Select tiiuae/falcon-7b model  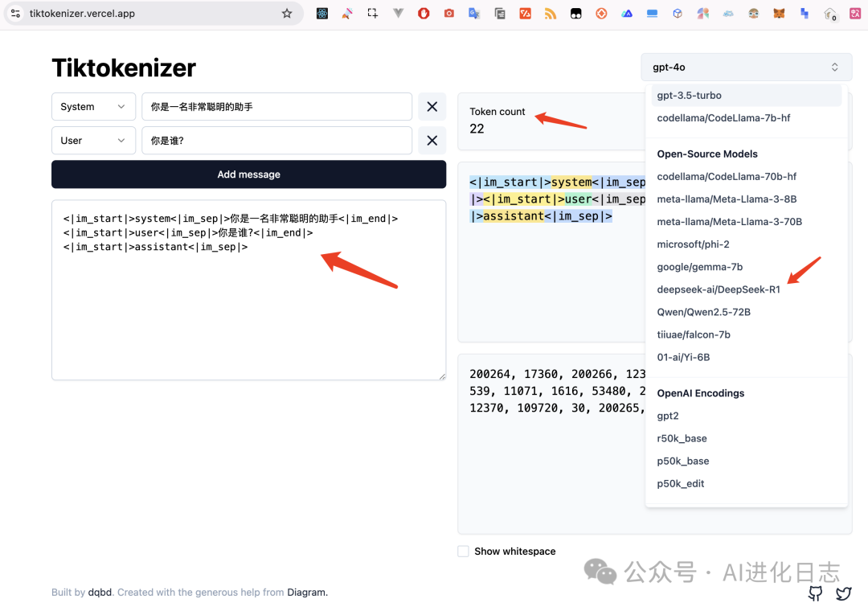[746, 334]
